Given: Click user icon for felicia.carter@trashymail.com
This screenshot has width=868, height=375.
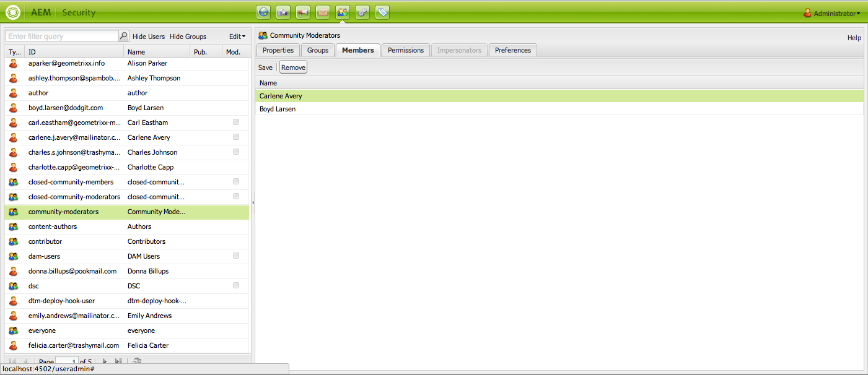Looking at the screenshot, I should (x=13, y=345).
